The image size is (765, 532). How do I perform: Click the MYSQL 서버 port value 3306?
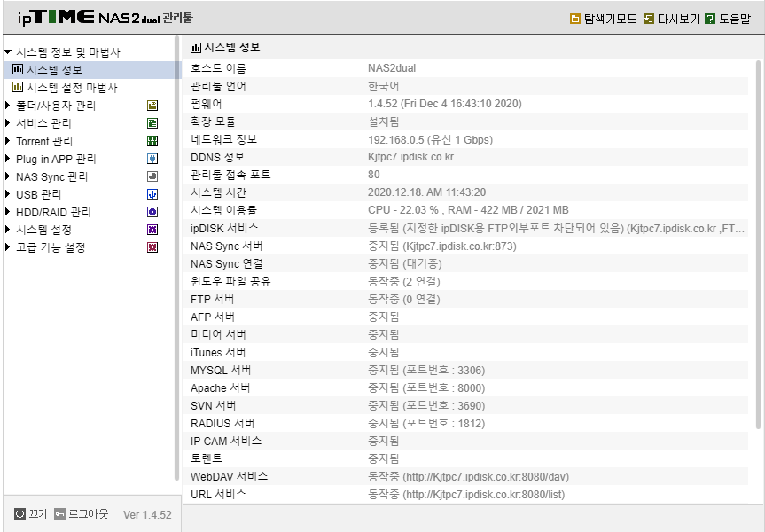470,371
